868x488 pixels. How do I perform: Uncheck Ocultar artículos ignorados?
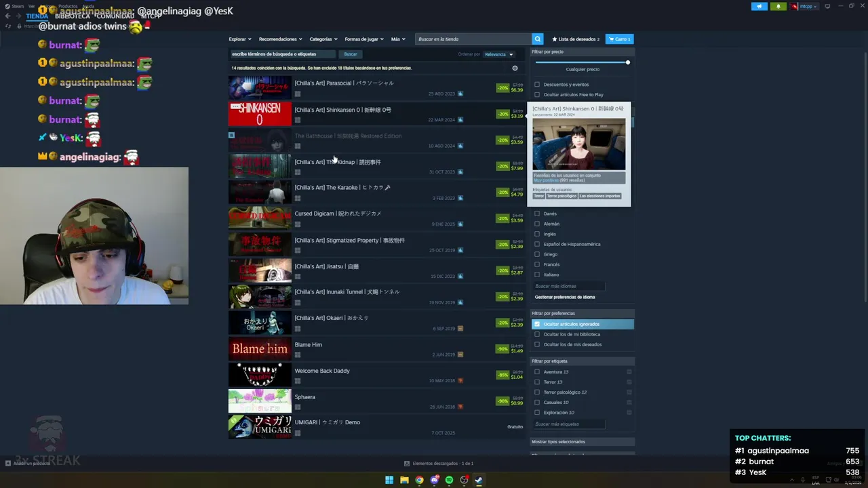pos(537,324)
